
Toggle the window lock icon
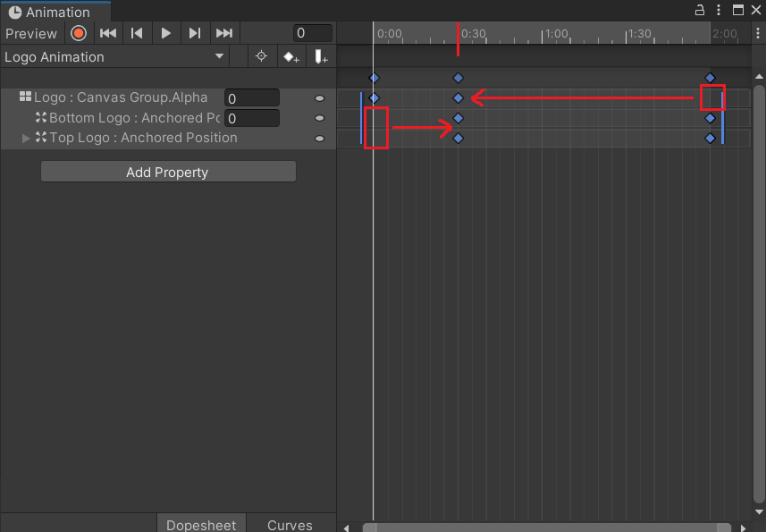[x=700, y=10]
